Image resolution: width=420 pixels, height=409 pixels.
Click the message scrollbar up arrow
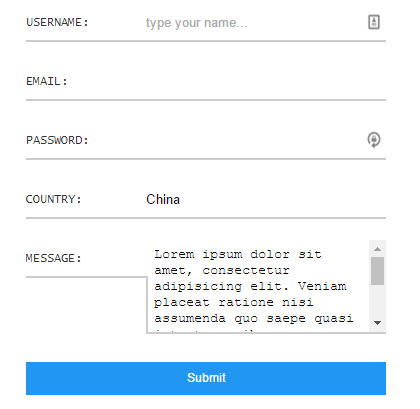click(377, 249)
